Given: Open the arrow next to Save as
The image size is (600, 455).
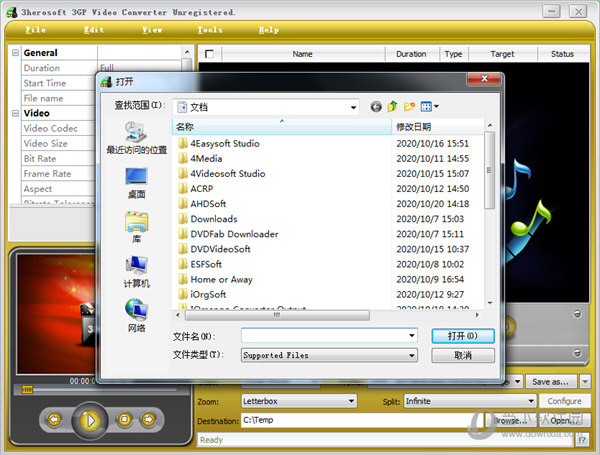Looking at the screenshot, I should [x=585, y=382].
